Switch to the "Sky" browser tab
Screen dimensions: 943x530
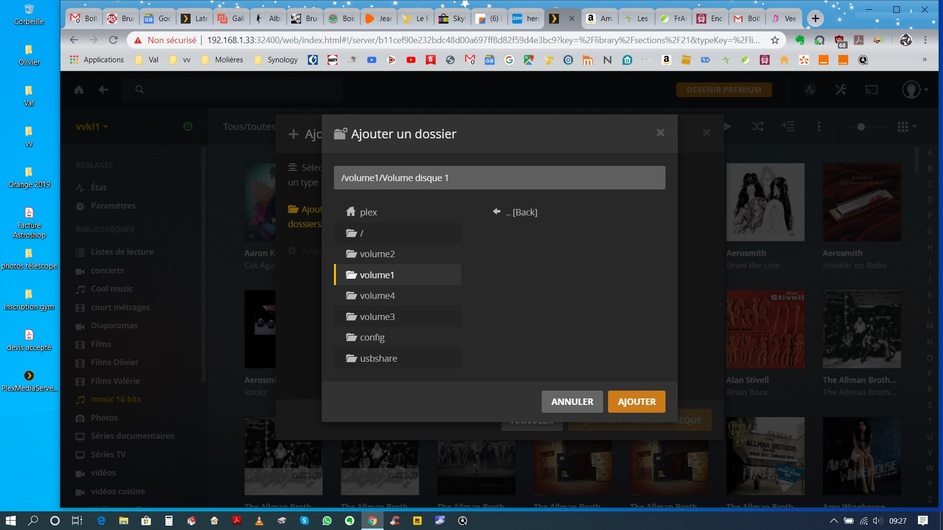click(452, 19)
